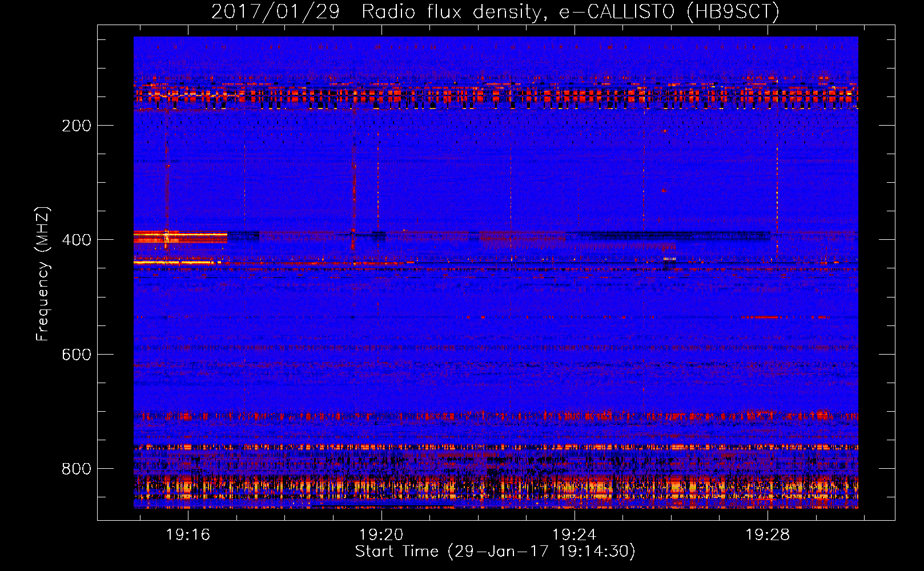
Task: Click the 19:16 time tick label
Action: click(188, 534)
